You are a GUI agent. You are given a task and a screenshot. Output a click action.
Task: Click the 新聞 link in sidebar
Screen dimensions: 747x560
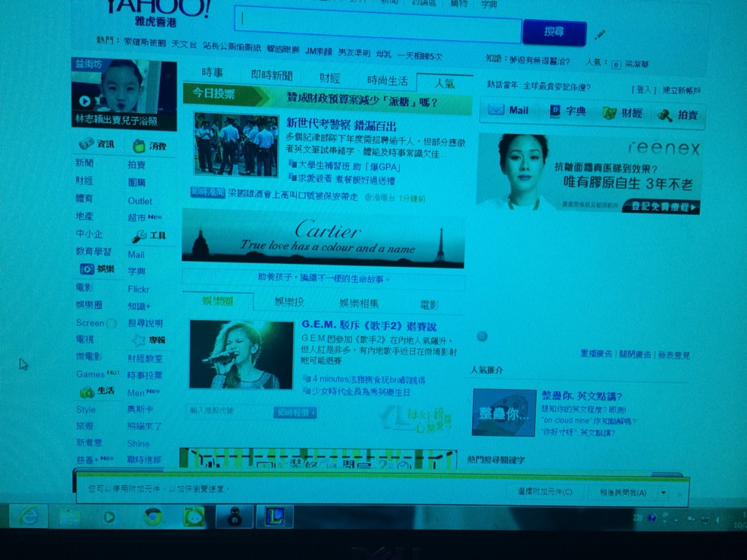click(85, 163)
